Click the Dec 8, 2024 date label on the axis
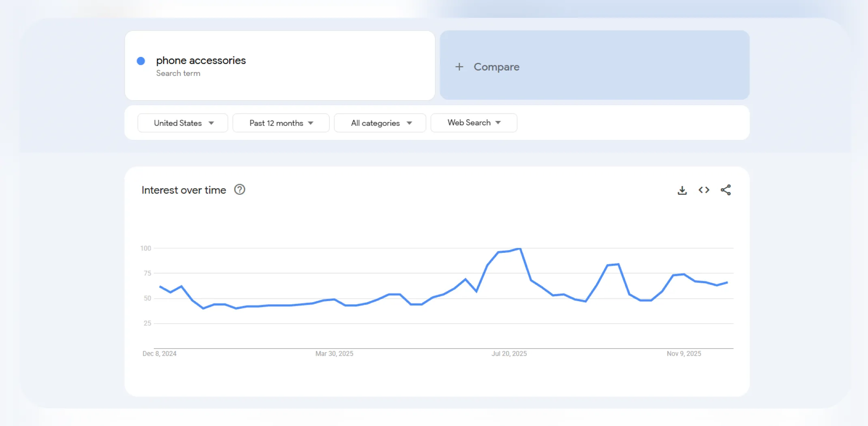This screenshot has width=868, height=426. (159, 353)
